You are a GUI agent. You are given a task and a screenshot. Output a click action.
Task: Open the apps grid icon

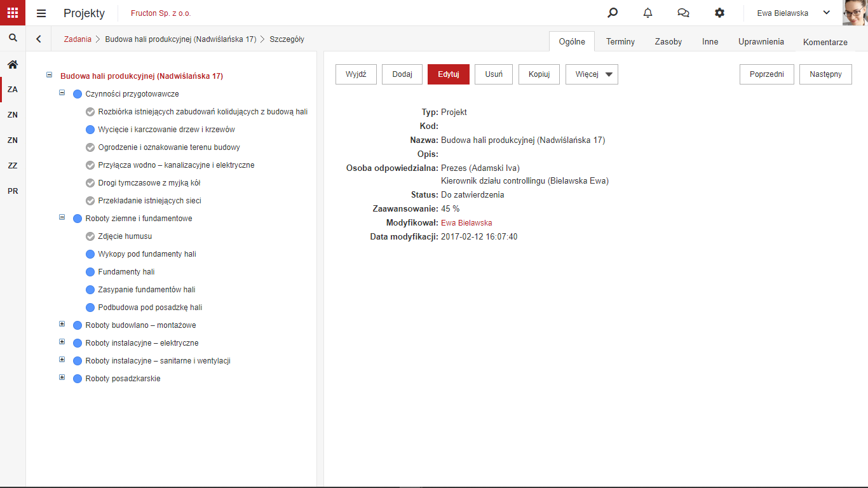tap(13, 13)
